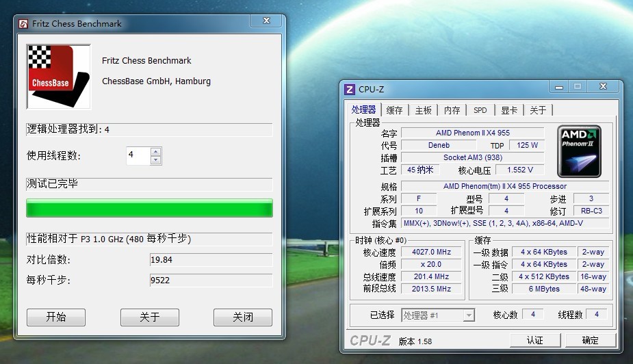
Task: Click the specification AMD Phenom(tm) II X4 955 Processor
Action: [505, 186]
